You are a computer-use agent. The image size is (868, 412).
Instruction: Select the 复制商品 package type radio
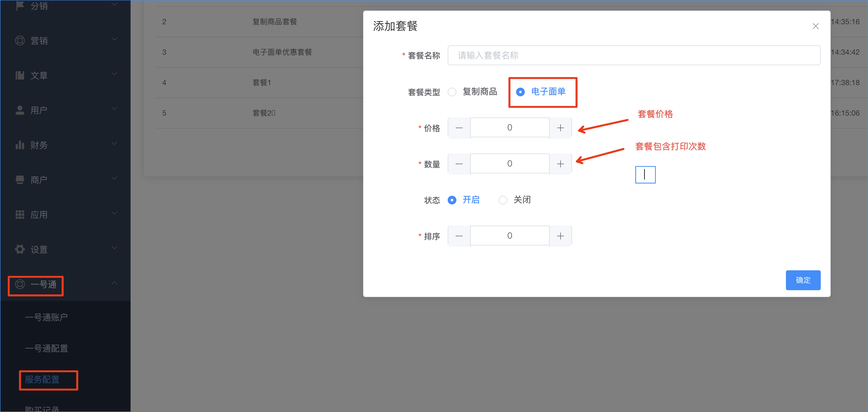pos(452,92)
